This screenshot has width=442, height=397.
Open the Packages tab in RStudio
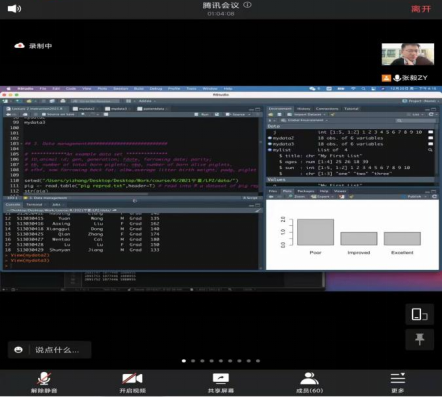[306, 191]
